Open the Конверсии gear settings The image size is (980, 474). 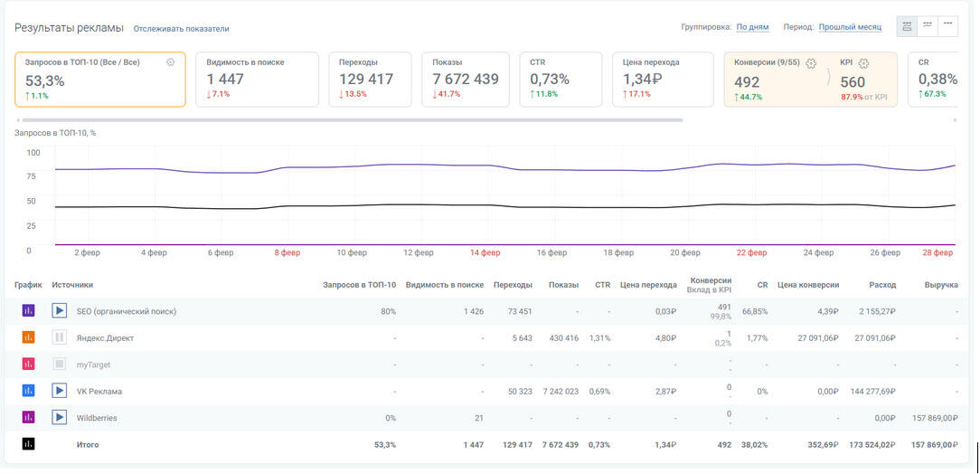[811, 63]
